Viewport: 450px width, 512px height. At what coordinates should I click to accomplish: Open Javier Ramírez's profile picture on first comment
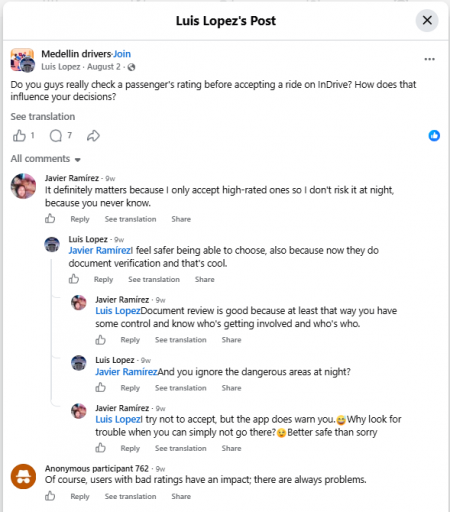[23, 186]
